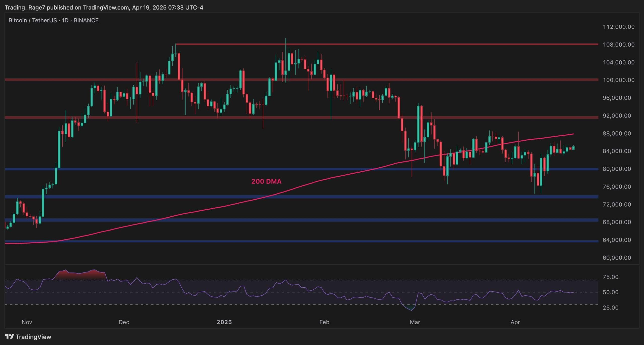Click the RSI 25.00 scale label
The width and height of the screenshot is (644, 345).
[x=611, y=308]
